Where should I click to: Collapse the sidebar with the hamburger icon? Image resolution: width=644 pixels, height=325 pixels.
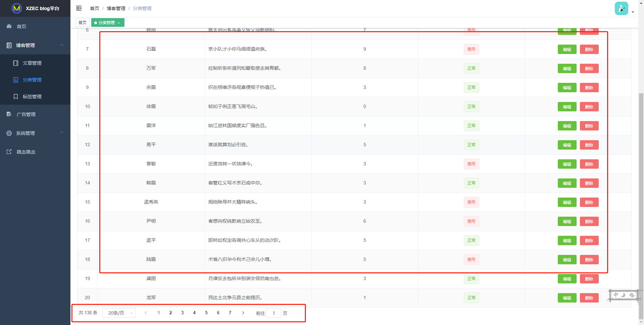(79, 8)
